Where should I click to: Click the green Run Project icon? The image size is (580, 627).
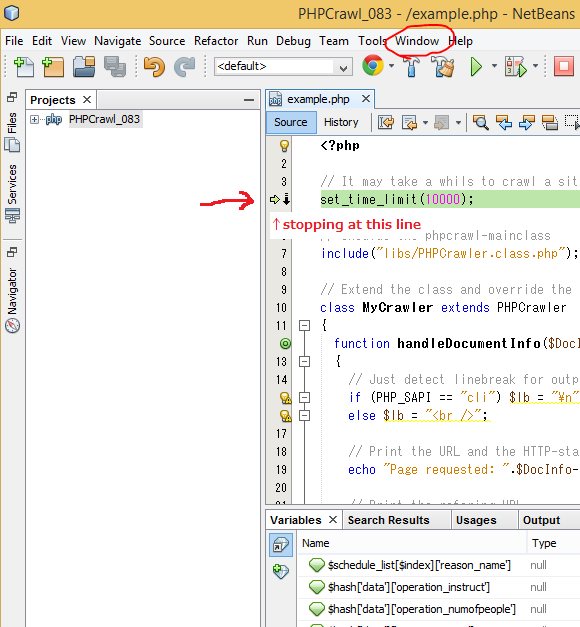tap(476, 66)
